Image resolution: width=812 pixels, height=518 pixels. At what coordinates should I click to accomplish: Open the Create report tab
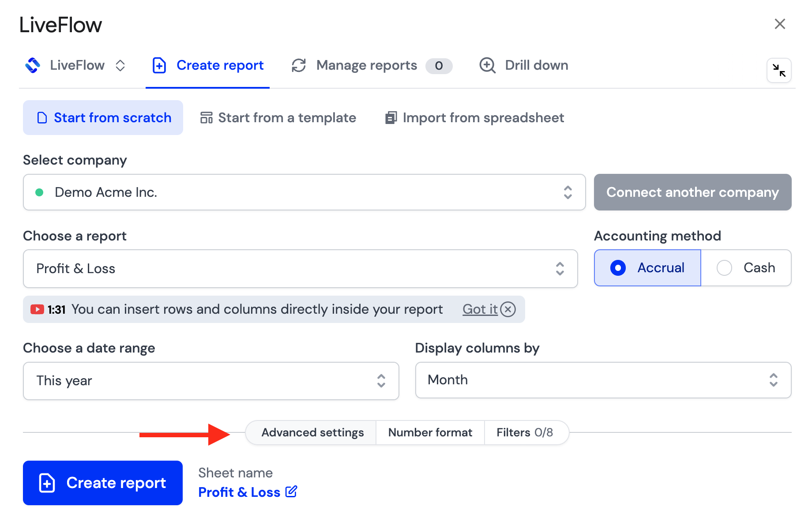(207, 65)
